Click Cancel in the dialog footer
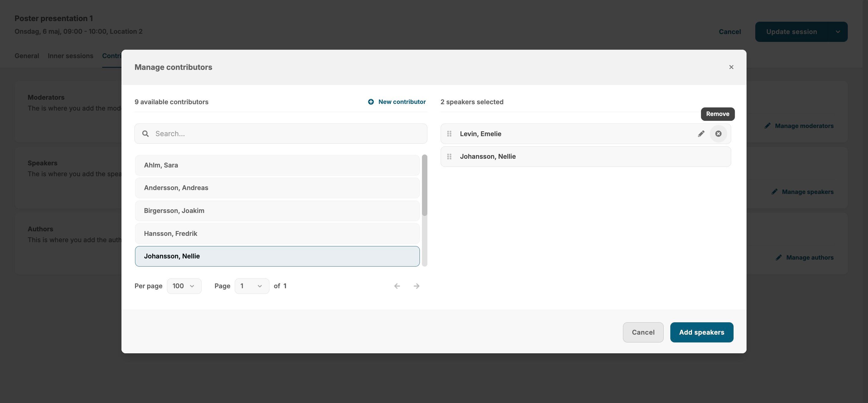Screen dimensions: 868x403 pyautogui.click(x=643, y=332)
